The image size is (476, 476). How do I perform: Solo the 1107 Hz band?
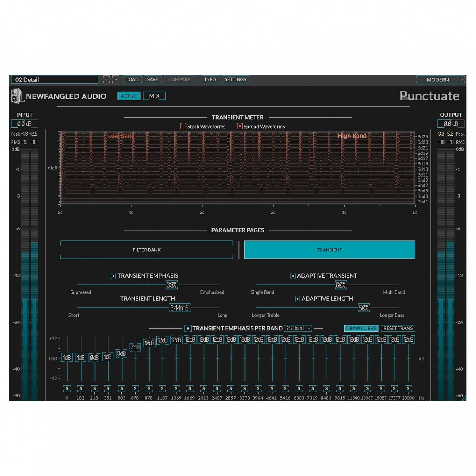click(x=162, y=388)
